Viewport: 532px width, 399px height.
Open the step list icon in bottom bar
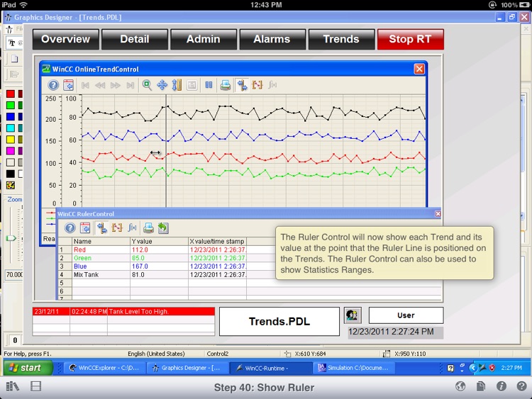(x=35, y=386)
